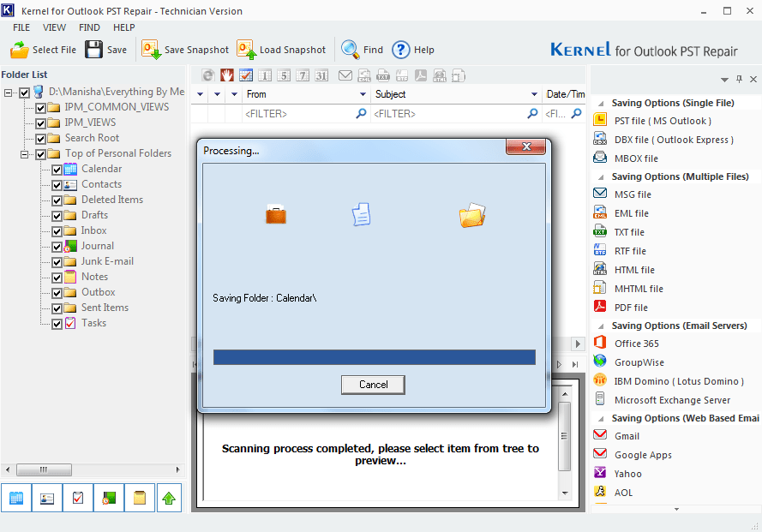Uncheck the Sent Items folder checkbox
Image resolution: width=762 pixels, height=532 pixels.
coord(57,308)
